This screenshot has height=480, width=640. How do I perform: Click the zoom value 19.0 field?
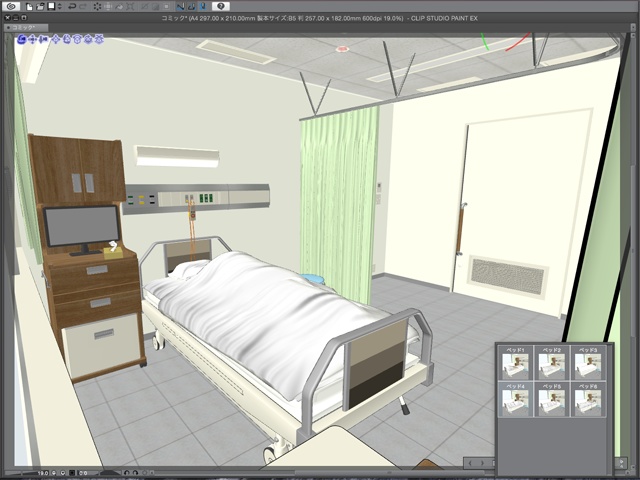click(42, 473)
